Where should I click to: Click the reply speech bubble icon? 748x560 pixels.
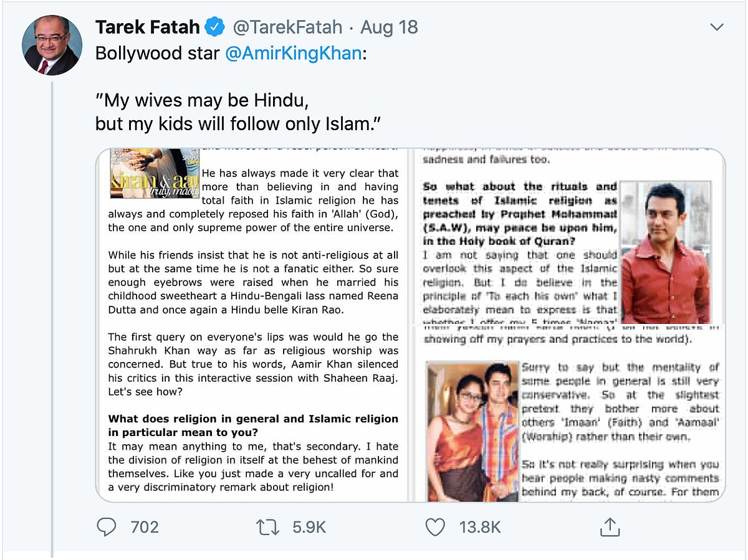point(107,528)
